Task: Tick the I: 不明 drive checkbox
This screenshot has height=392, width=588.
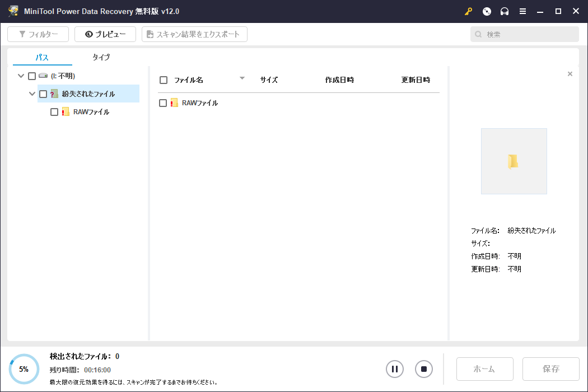Action: pos(32,76)
